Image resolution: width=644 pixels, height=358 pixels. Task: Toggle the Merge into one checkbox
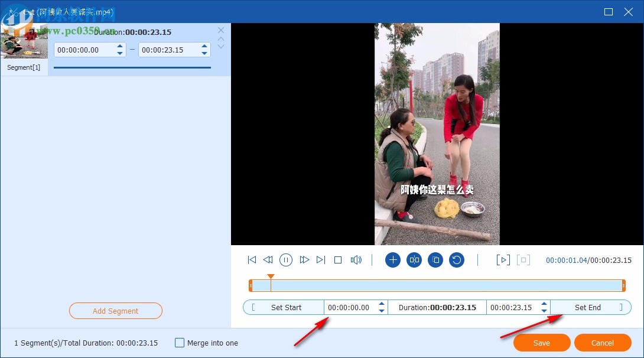click(x=179, y=343)
